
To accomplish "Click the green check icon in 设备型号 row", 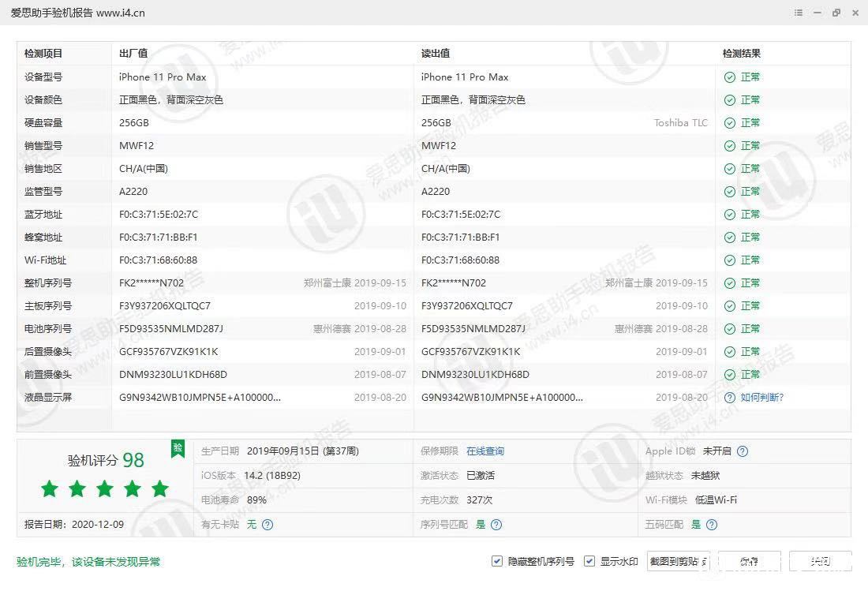I will [730, 77].
